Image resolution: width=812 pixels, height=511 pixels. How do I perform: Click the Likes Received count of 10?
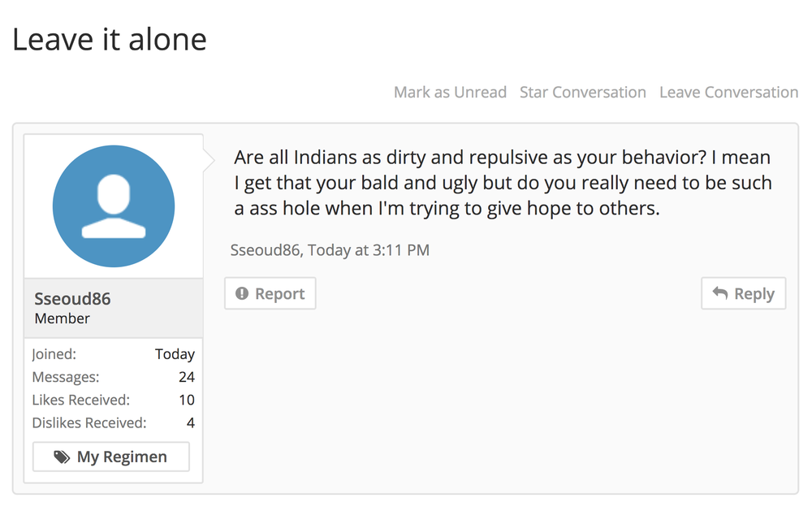tap(187, 400)
